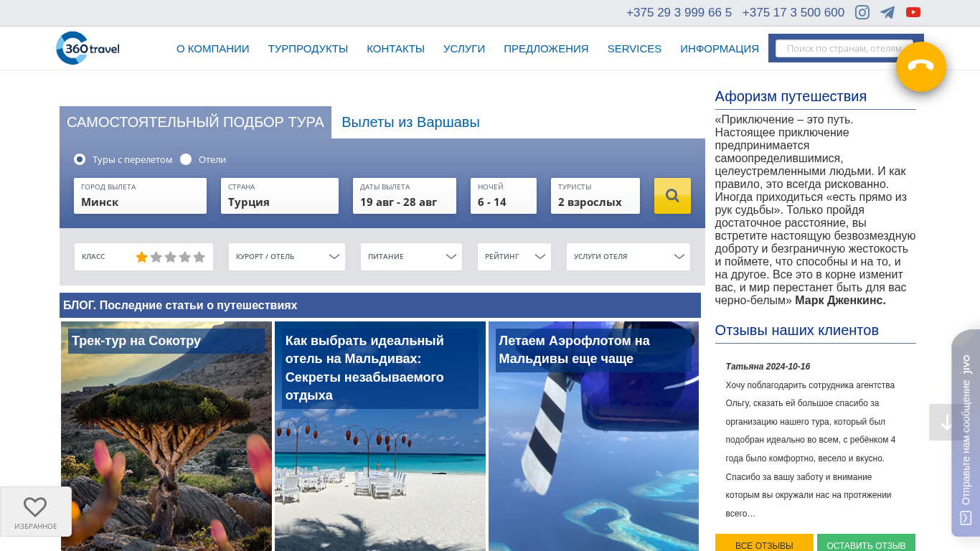This screenshot has height=551, width=980.
Task: Open the Предложения menu
Action: [x=546, y=49]
